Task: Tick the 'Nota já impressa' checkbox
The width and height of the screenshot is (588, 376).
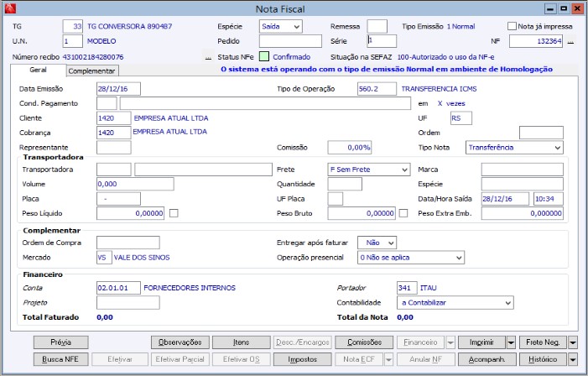Action: 512,26
